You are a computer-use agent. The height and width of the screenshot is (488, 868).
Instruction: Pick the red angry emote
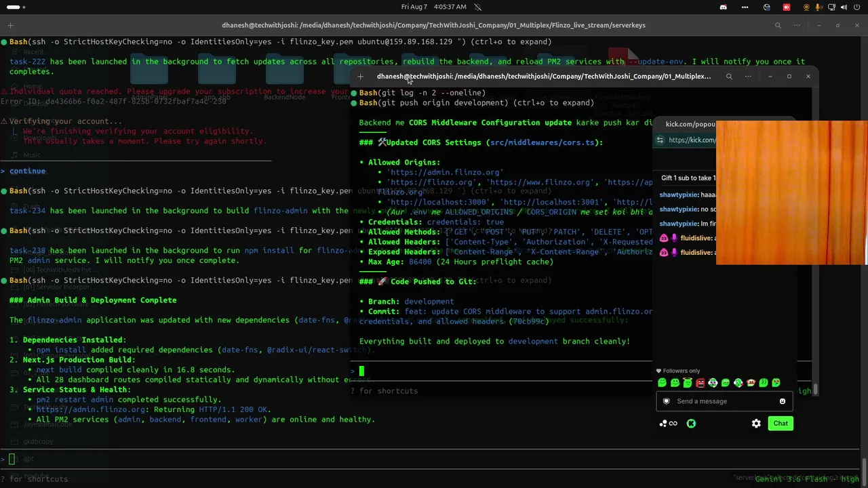point(701,383)
